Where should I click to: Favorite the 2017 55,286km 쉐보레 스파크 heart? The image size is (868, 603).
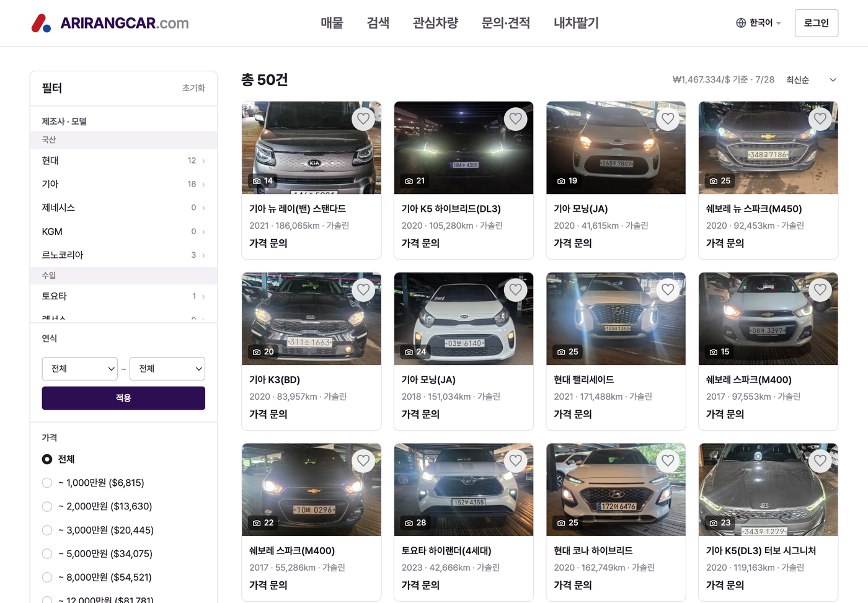[363, 461]
